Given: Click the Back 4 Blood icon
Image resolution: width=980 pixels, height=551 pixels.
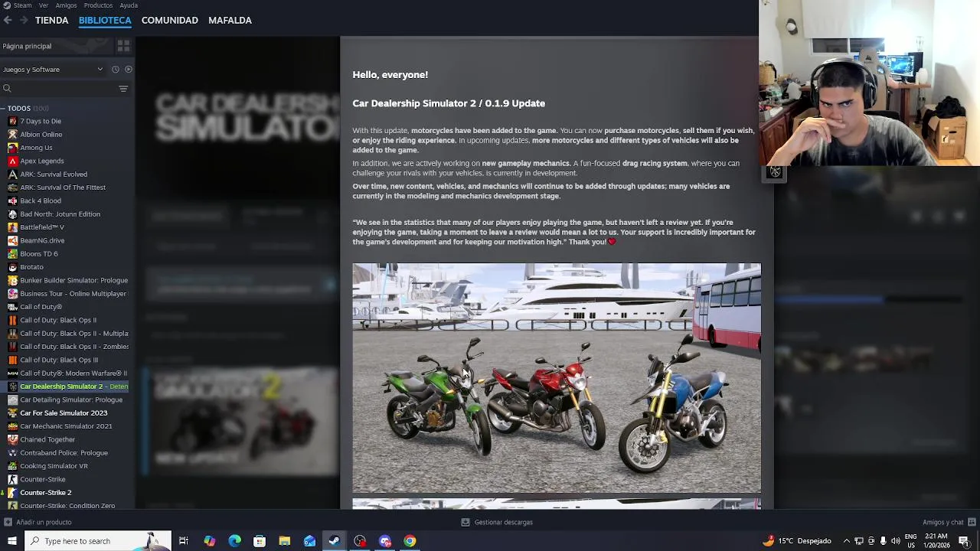Looking at the screenshot, I should click(x=12, y=201).
